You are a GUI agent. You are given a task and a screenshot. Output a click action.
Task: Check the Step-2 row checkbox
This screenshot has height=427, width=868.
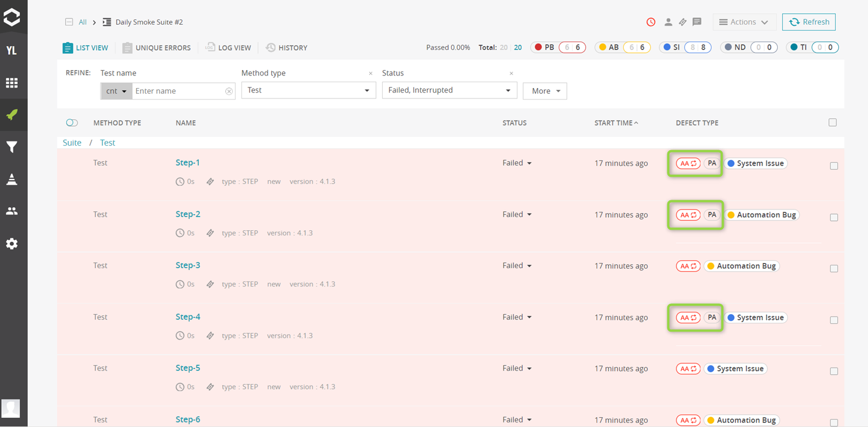pyautogui.click(x=834, y=218)
